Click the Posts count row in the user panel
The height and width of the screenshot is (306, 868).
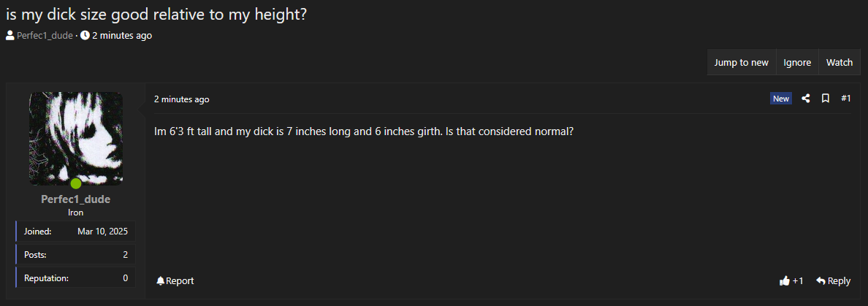pyautogui.click(x=76, y=254)
